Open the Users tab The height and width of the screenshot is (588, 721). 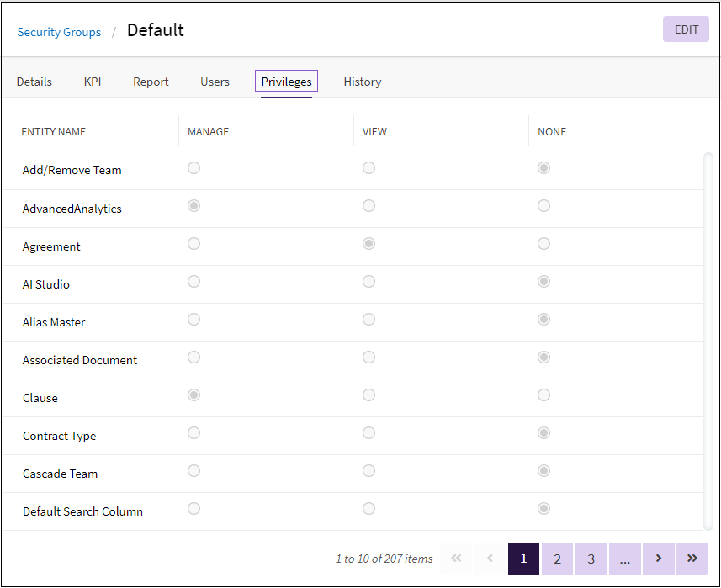(215, 82)
